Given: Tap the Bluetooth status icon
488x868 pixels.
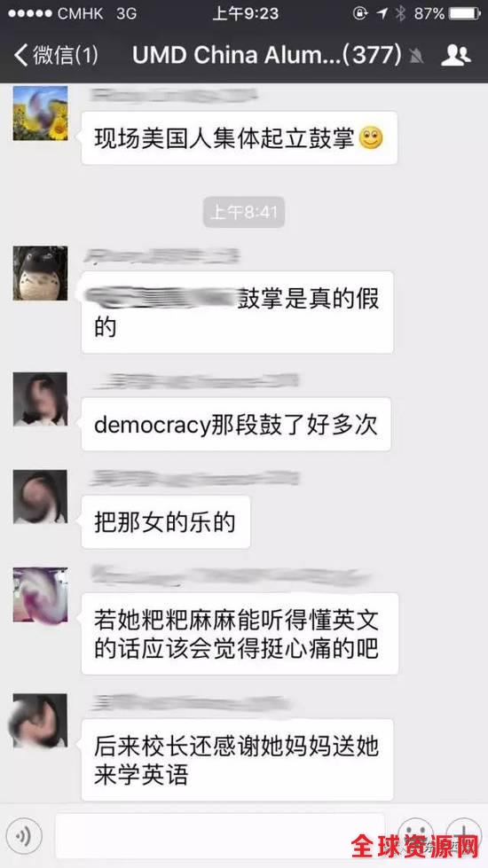Looking at the screenshot, I should (x=400, y=14).
